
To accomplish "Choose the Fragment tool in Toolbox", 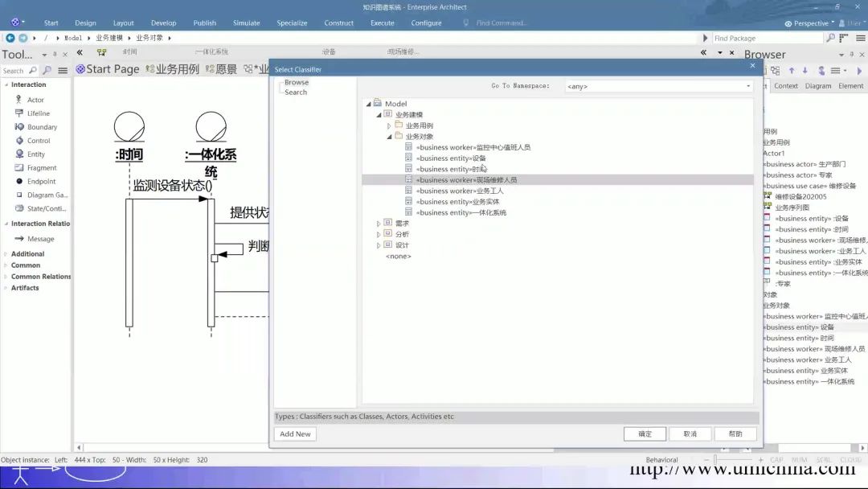I will [x=42, y=168].
